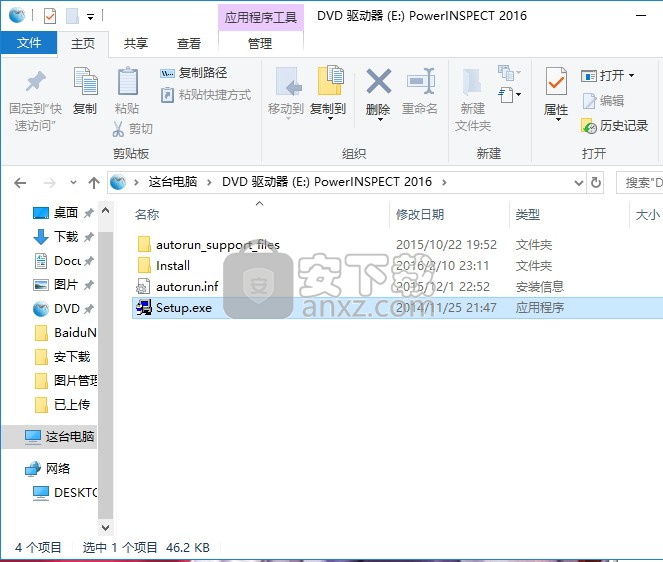
Task: Click the Properties (属性) icon
Action: [556, 81]
